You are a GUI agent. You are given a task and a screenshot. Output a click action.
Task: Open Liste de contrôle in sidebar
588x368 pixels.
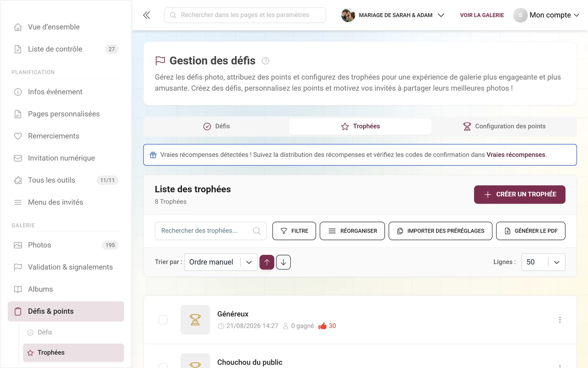click(x=66, y=49)
